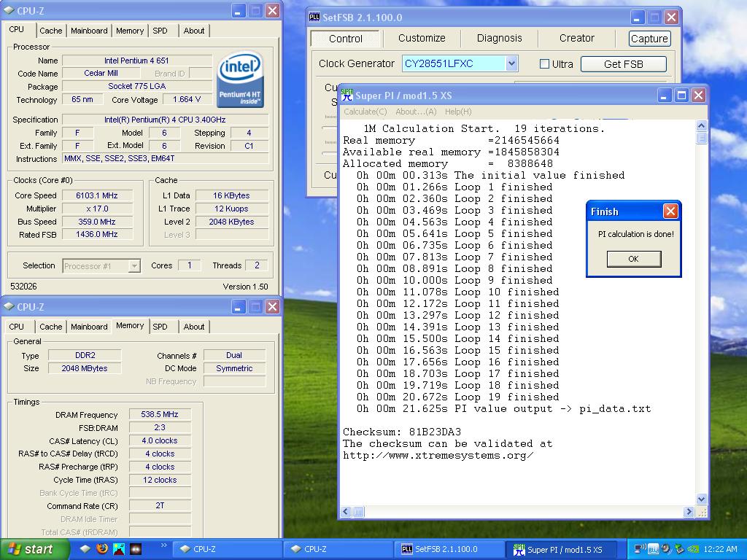
Task: Select Mainboard tab in bottom CPU-Z window
Action: tap(89, 327)
